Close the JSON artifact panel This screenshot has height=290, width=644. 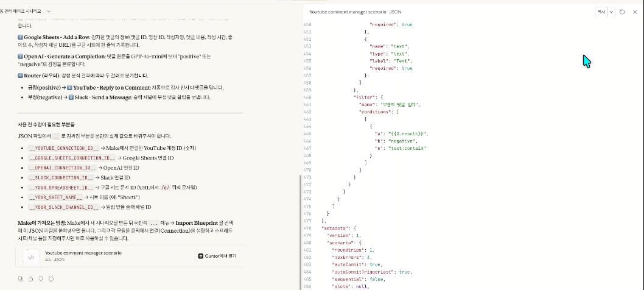coord(635,12)
